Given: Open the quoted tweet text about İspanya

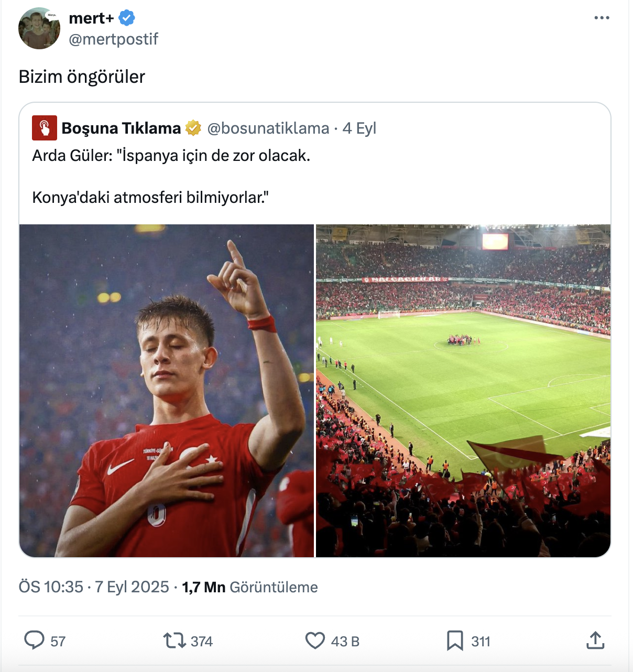Looking at the screenshot, I should point(171,176).
